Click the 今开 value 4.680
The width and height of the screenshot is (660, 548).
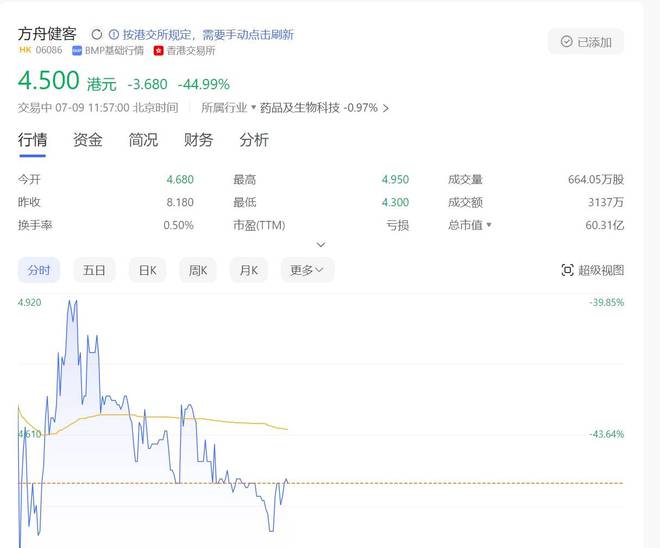click(x=180, y=180)
